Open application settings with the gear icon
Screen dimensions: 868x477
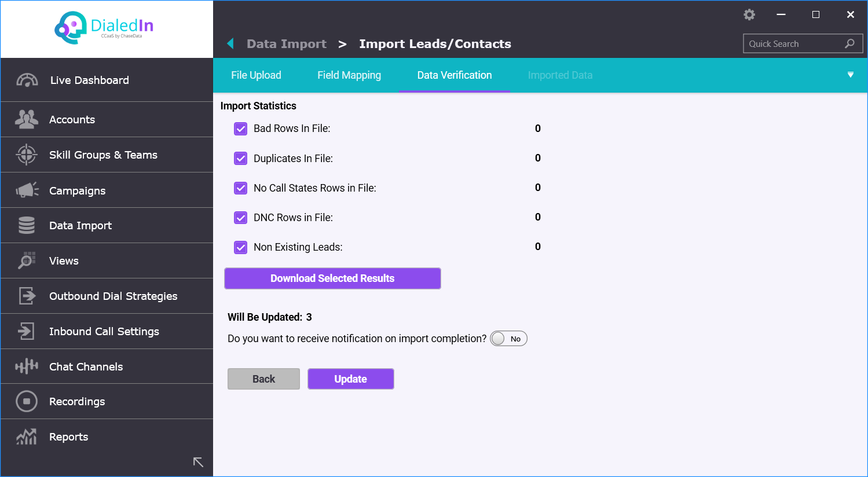(x=749, y=14)
